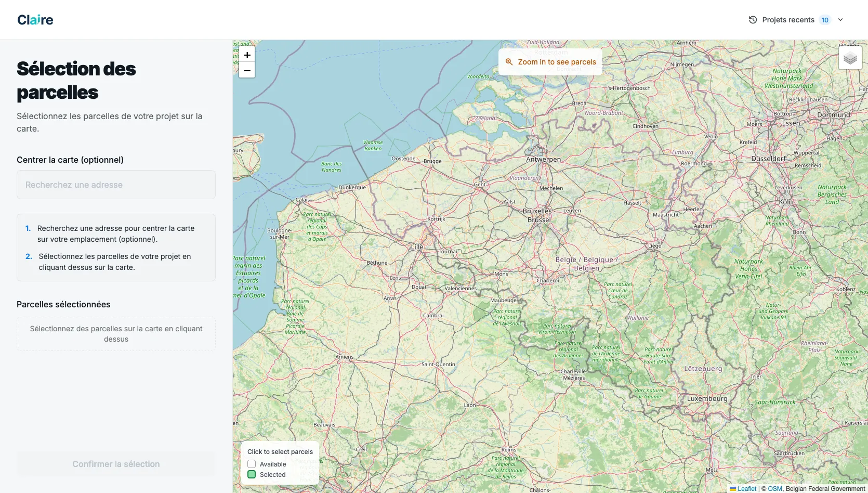Click the Lëtzebuerg label on map
Image resolution: width=868 pixels, height=493 pixels.
pyautogui.click(x=703, y=368)
